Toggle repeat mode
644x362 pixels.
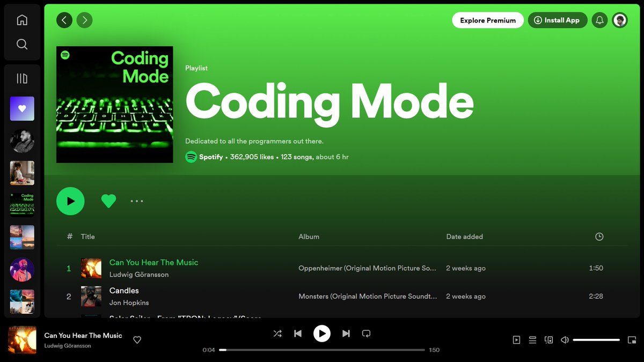click(366, 334)
